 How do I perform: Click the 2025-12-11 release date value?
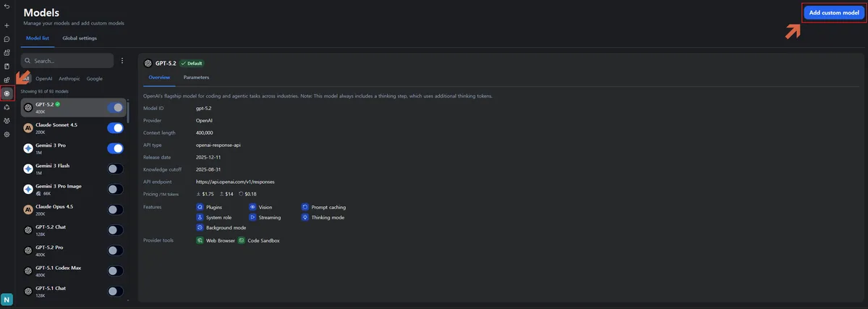[x=210, y=157]
